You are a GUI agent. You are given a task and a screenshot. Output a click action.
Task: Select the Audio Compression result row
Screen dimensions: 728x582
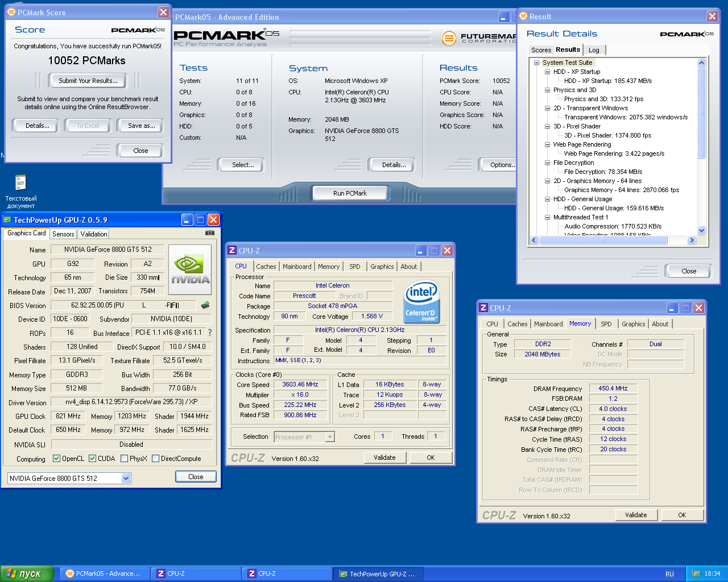click(x=613, y=226)
